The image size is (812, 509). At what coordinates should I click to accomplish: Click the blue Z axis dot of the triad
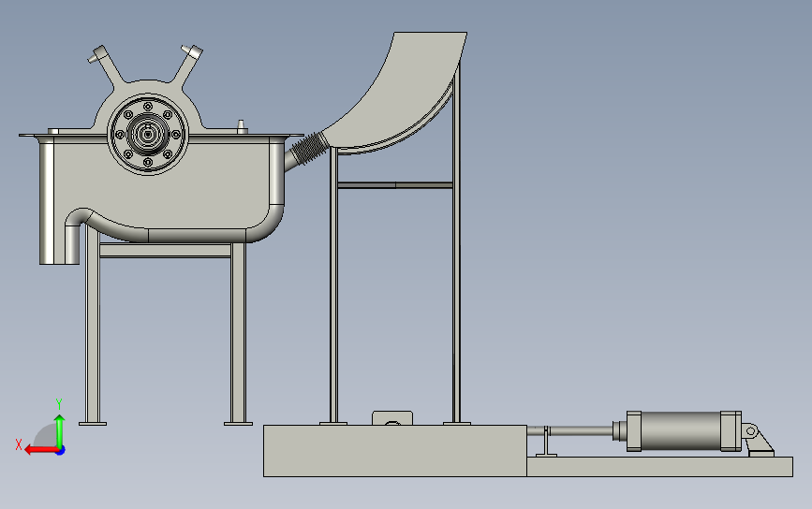[x=61, y=451]
